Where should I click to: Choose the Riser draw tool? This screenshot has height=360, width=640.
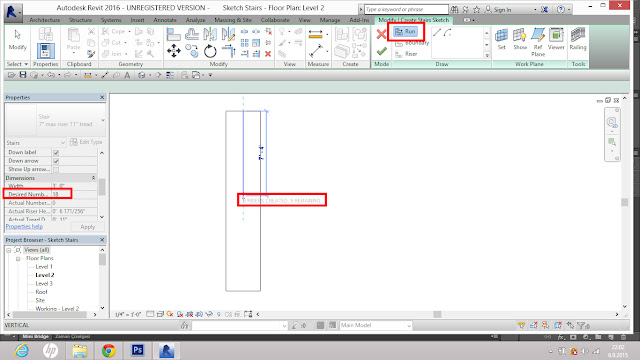click(x=406, y=54)
